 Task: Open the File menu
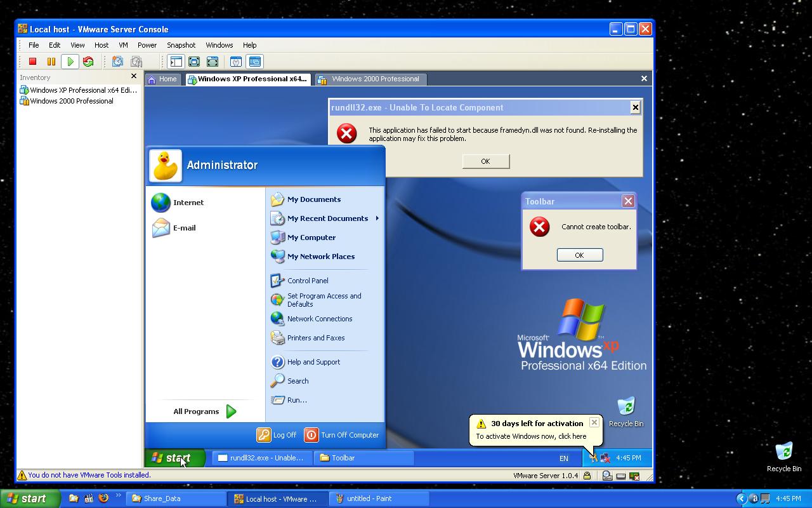pos(34,45)
